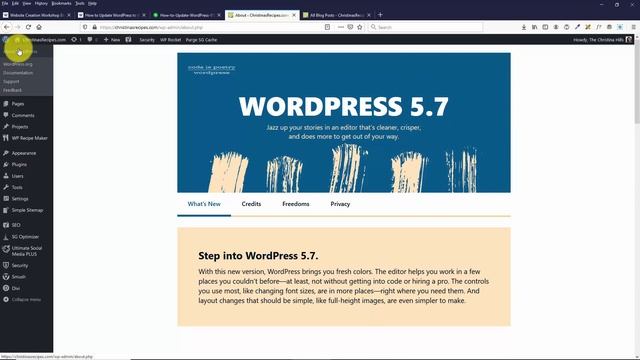The width and height of the screenshot is (640, 360).
Task: Open the Firefox downloads arrow icon
Action: pos(524,27)
